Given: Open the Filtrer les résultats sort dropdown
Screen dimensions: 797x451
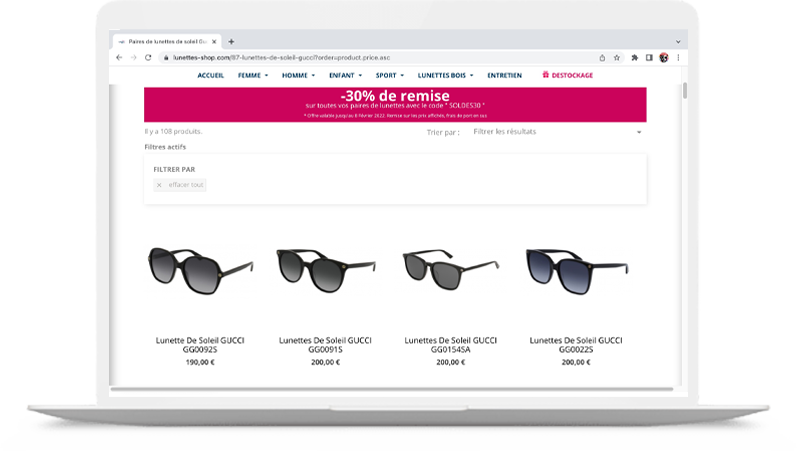Looking at the screenshot, I should (x=557, y=132).
